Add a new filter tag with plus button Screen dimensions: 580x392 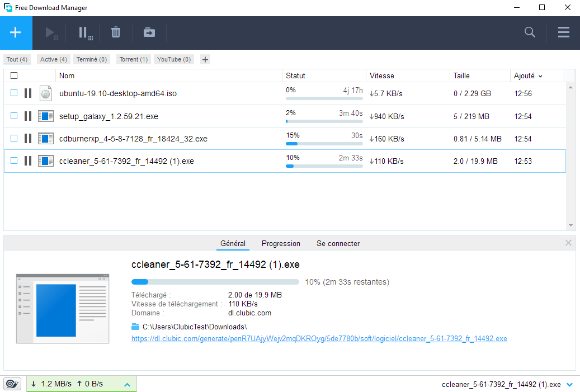click(x=205, y=59)
